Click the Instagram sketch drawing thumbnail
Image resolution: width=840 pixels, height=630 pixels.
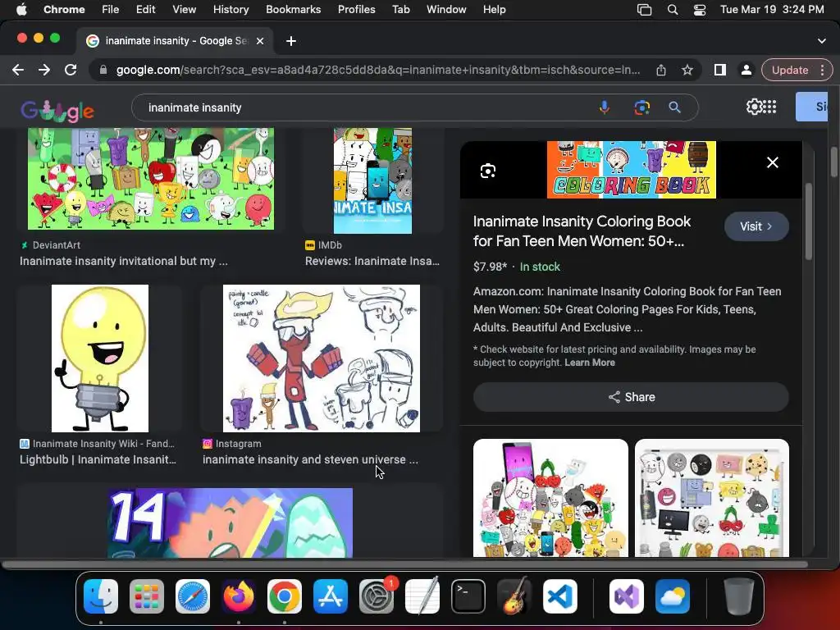point(322,358)
